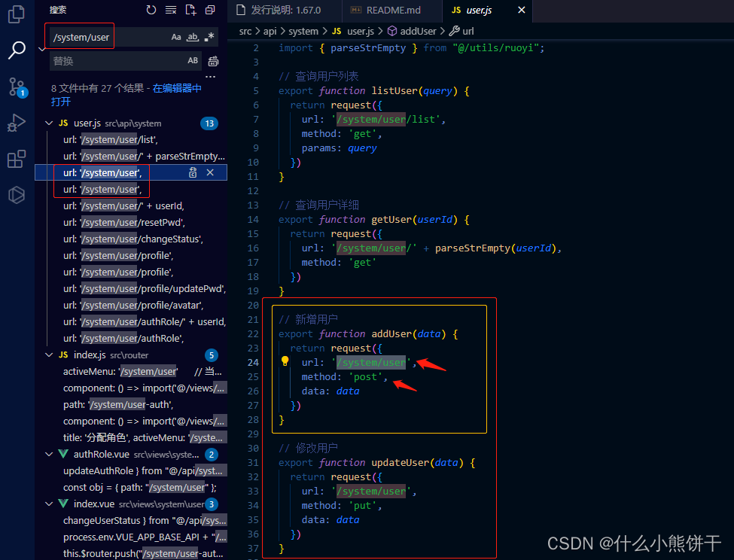
Task: Click system in the breadcrumb
Action: point(303,32)
